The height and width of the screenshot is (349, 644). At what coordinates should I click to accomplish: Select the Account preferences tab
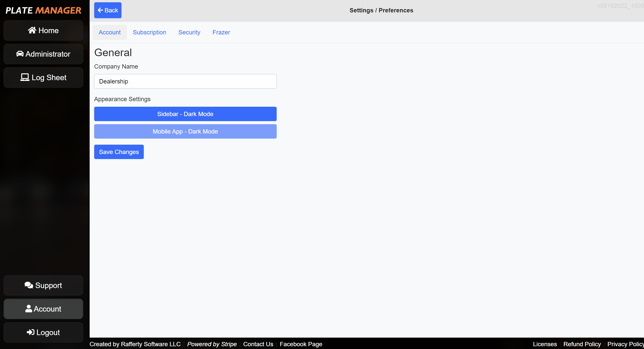109,32
